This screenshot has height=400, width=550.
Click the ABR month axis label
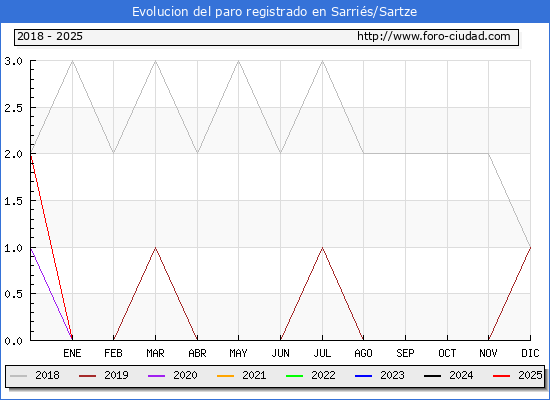(x=197, y=353)
